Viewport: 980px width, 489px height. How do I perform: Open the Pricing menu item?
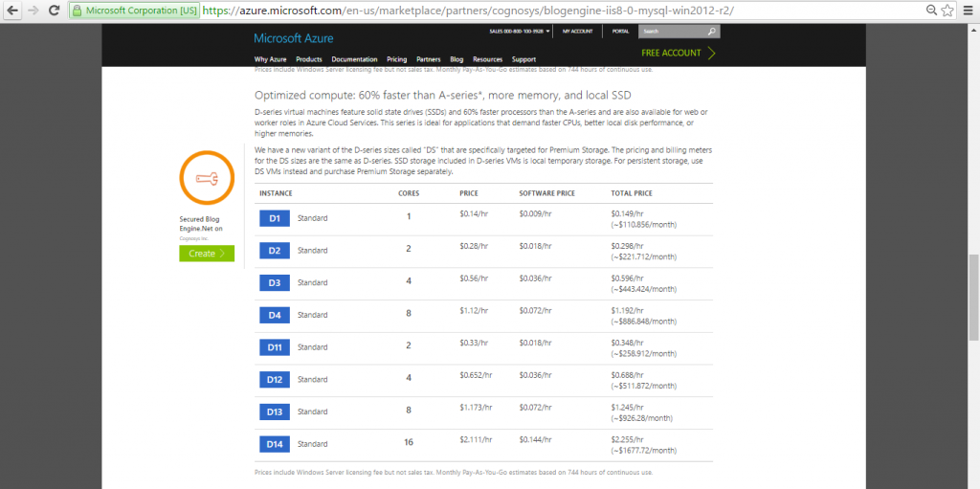coord(396,59)
